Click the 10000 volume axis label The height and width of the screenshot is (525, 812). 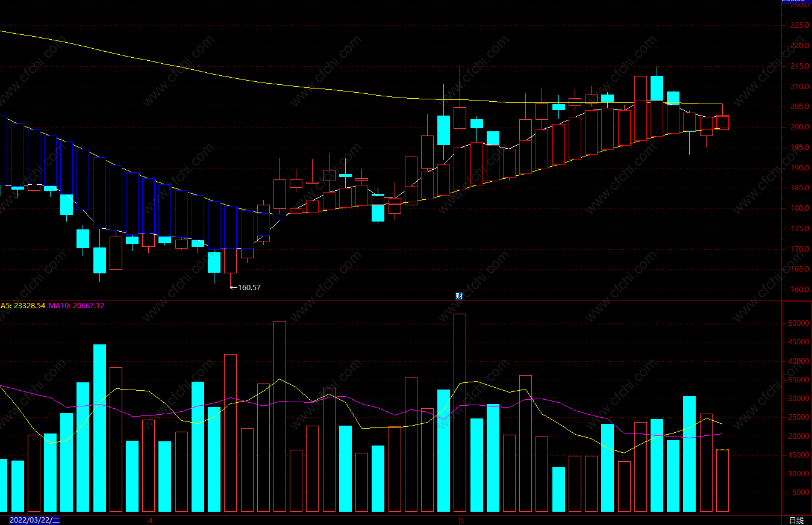pyautogui.click(x=798, y=474)
